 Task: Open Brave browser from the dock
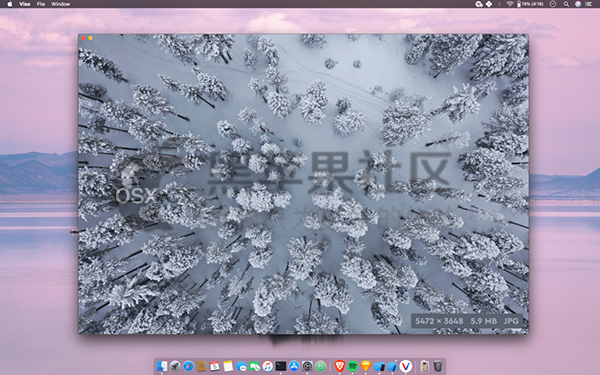[x=339, y=366]
